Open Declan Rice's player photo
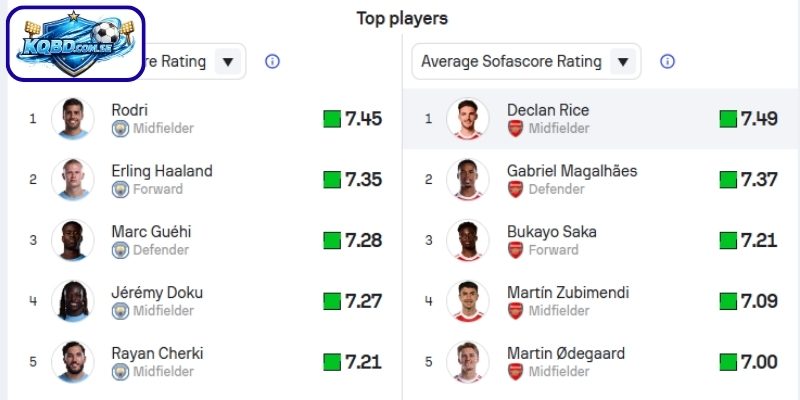 (468, 119)
